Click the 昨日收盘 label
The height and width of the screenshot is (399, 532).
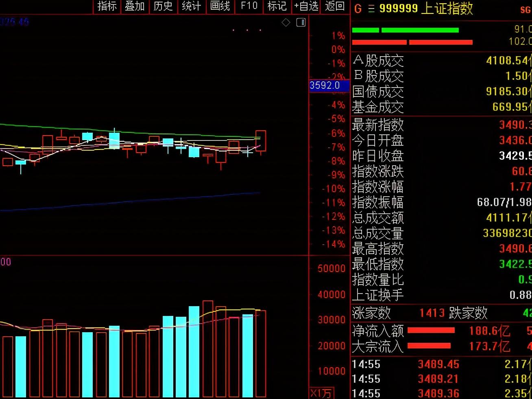coord(378,156)
